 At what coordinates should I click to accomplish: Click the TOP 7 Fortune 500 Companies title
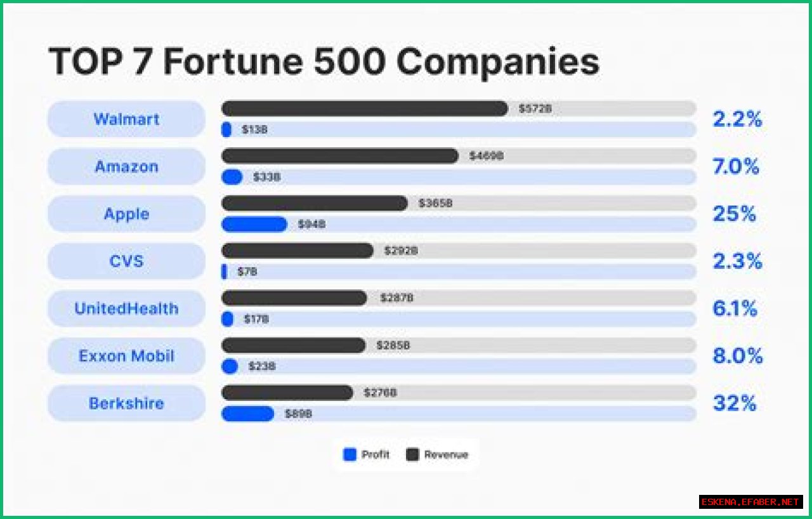pyautogui.click(x=324, y=62)
